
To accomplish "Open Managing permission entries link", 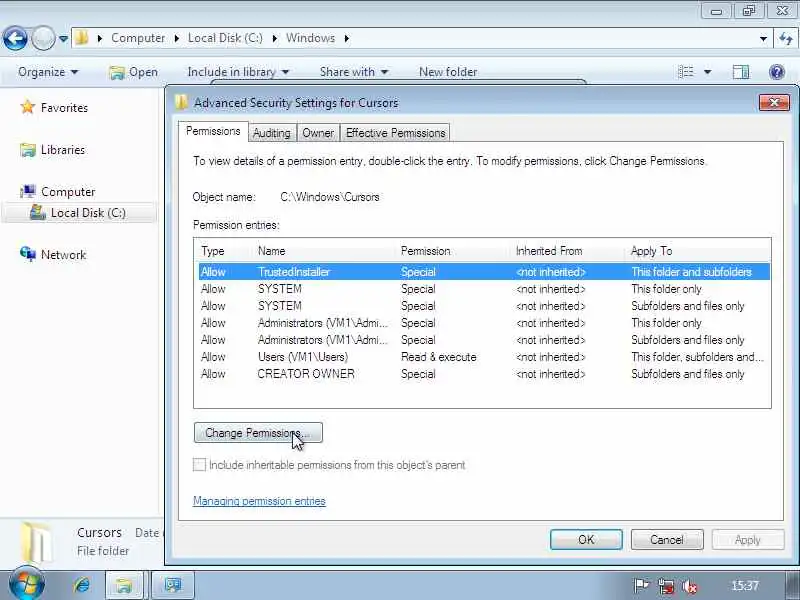I will click(x=259, y=501).
